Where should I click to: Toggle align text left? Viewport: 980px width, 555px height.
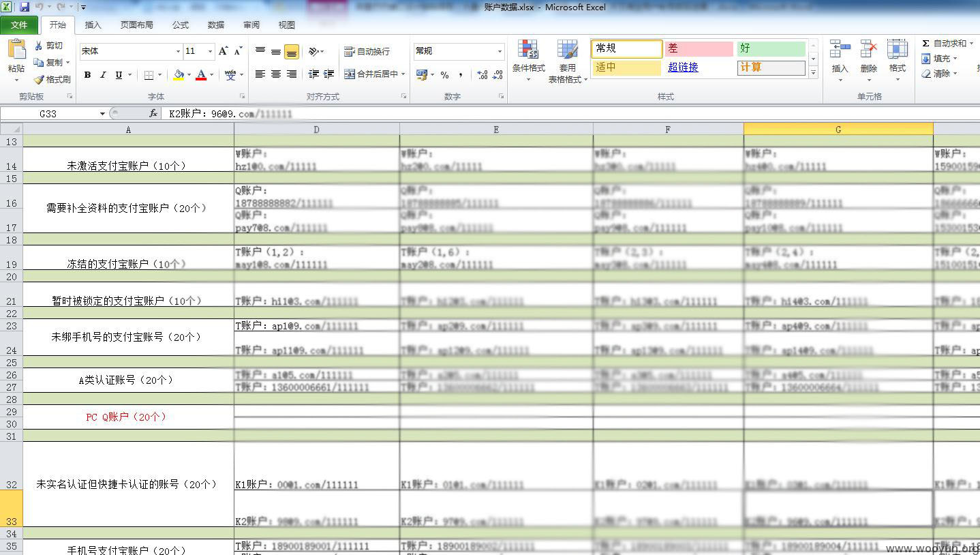click(260, 74)
